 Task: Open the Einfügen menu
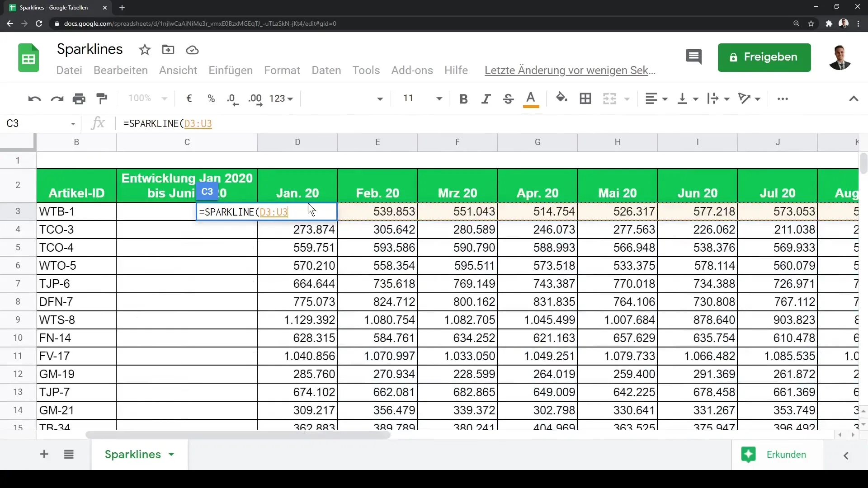[x=231, y=70]
